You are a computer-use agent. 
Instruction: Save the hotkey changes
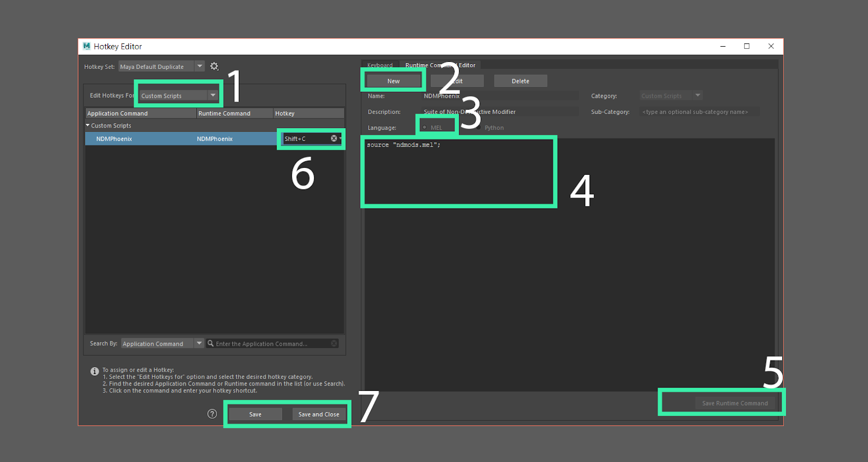255,414
